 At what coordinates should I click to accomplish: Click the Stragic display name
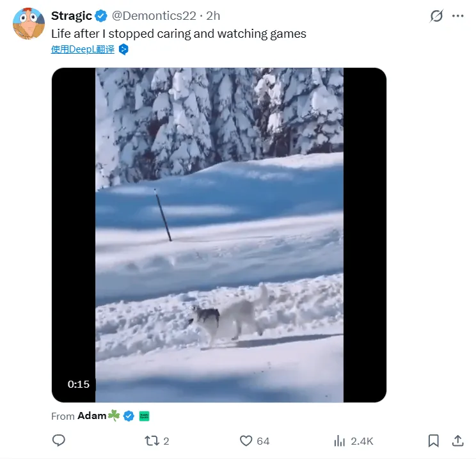coord(72,16)
